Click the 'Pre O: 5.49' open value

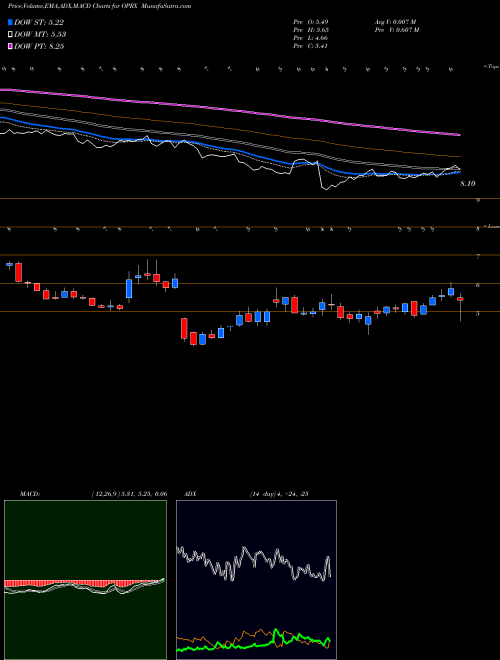(x=311, y=22)
